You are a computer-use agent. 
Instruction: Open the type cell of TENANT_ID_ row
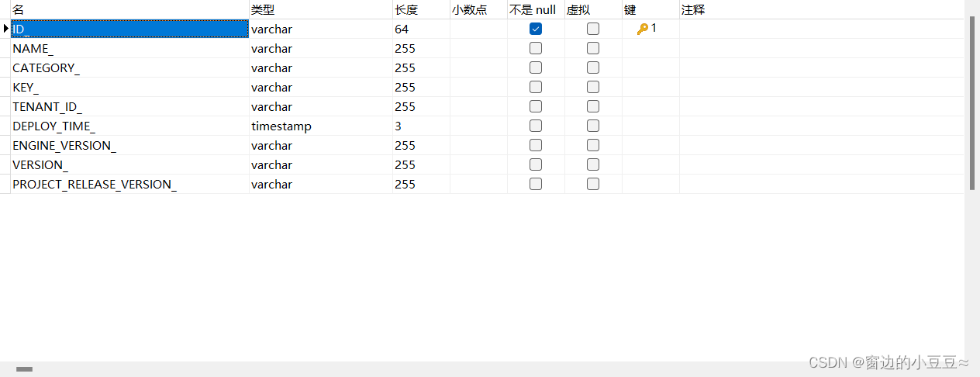pos(320,106)
